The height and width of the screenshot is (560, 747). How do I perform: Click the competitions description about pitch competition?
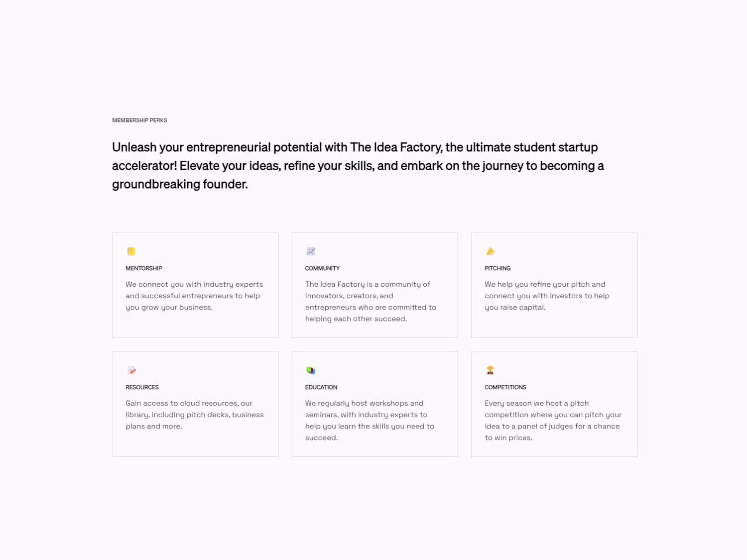(553, 421)
